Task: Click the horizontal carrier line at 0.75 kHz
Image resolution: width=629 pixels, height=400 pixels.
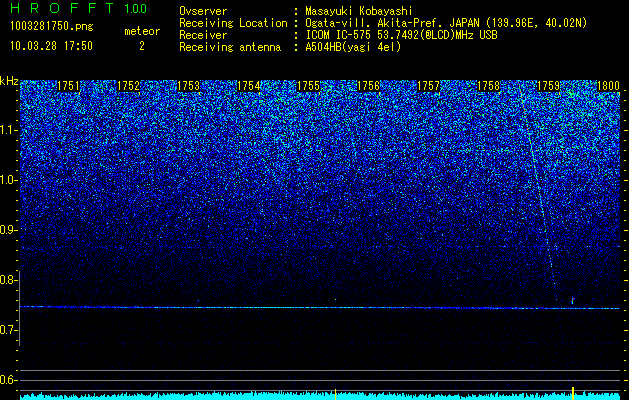Action: click(320, 308)
